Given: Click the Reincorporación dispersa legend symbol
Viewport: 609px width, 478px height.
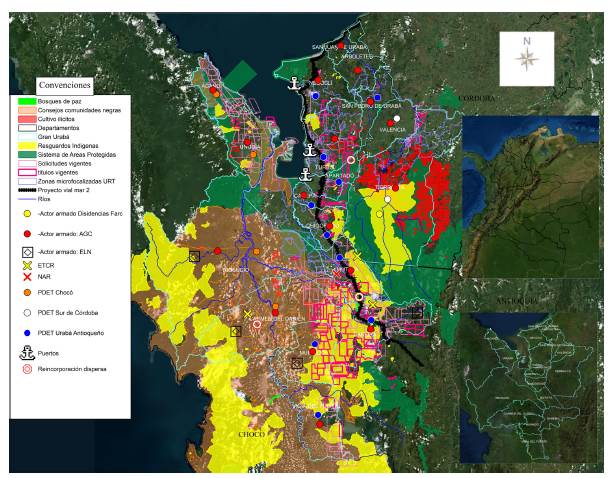Looking at the screenshot, I should click(27, 369).
